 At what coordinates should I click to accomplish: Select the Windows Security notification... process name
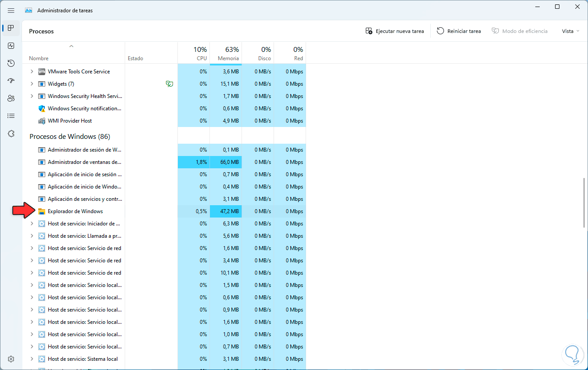coord(85,109)
